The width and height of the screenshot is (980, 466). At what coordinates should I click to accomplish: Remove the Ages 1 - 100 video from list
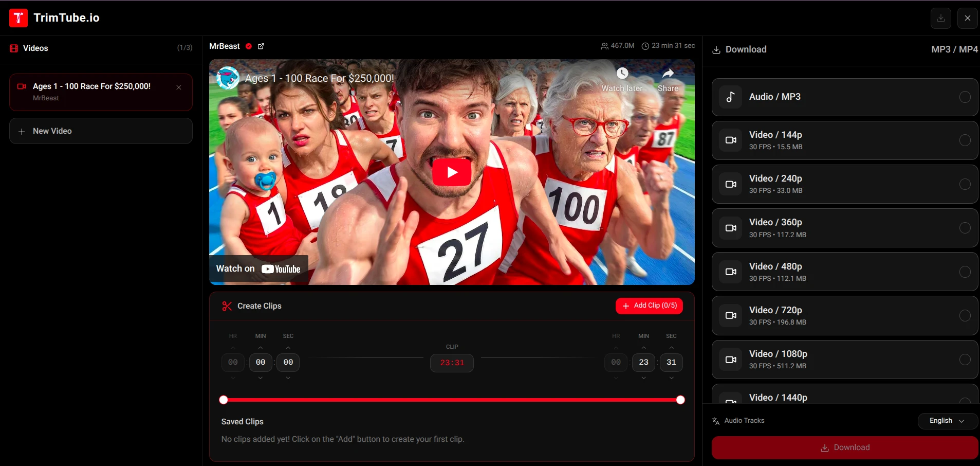pos(179,87)
